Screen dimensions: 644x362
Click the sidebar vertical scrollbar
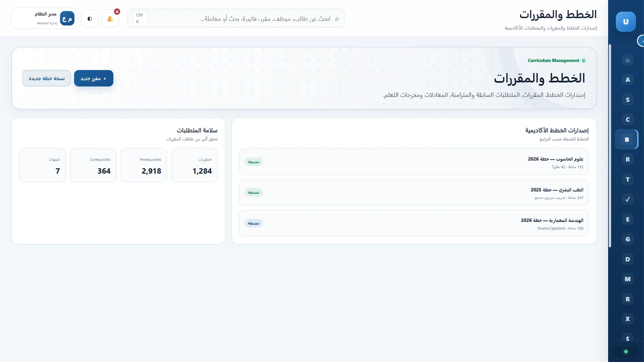[x=610, y=146]
